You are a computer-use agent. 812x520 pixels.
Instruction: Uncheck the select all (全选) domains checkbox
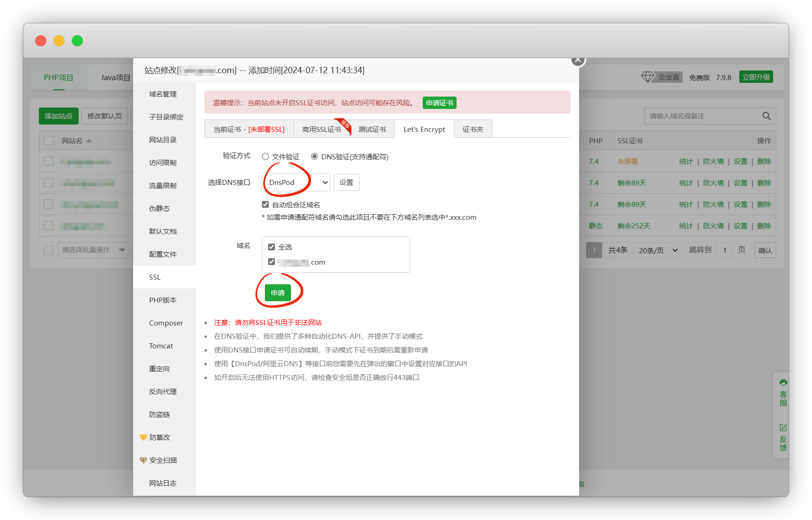(x=272, y=247)
